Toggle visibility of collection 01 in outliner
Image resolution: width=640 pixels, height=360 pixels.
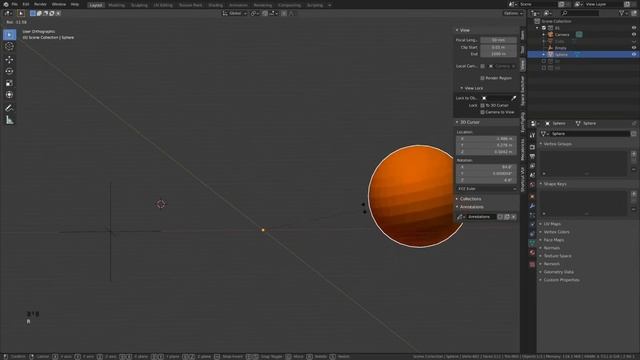634,28
